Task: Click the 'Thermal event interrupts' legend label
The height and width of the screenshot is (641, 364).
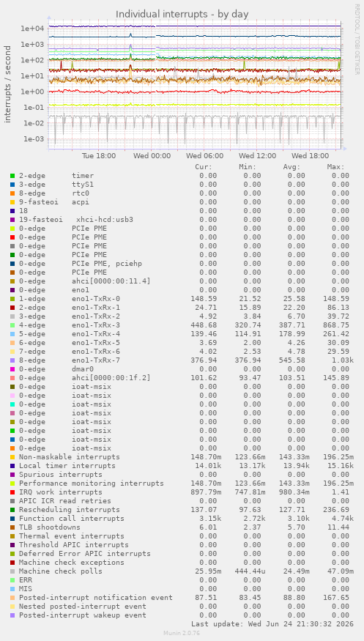Action: click(x=72, y=536)
